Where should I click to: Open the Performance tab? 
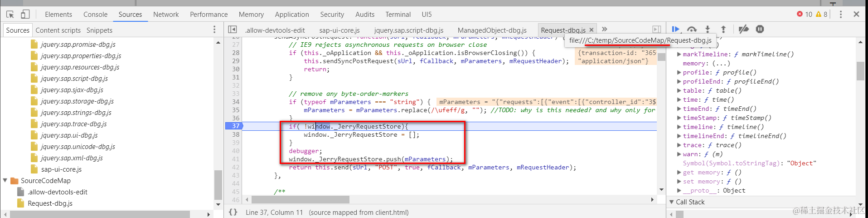tap(209, 15)
